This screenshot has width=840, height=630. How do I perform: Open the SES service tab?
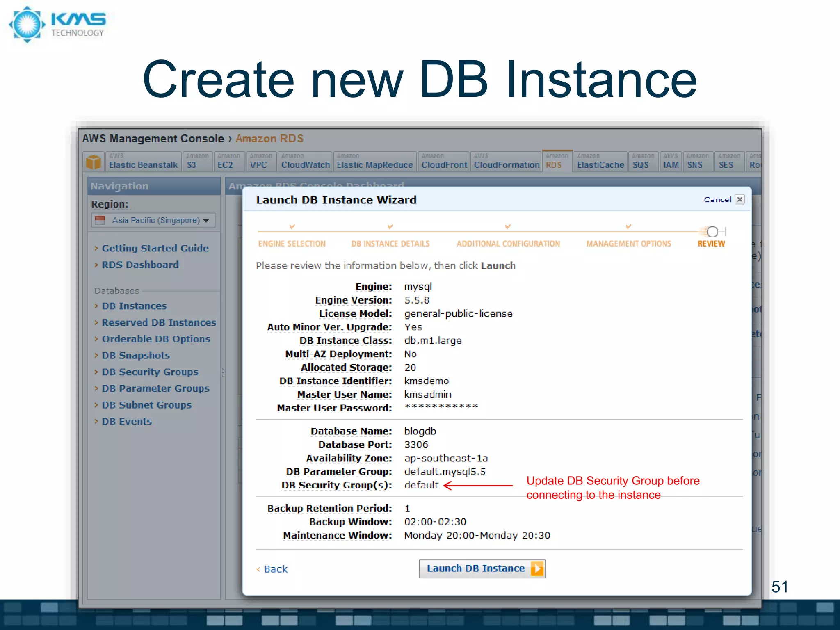click(729, 161)
